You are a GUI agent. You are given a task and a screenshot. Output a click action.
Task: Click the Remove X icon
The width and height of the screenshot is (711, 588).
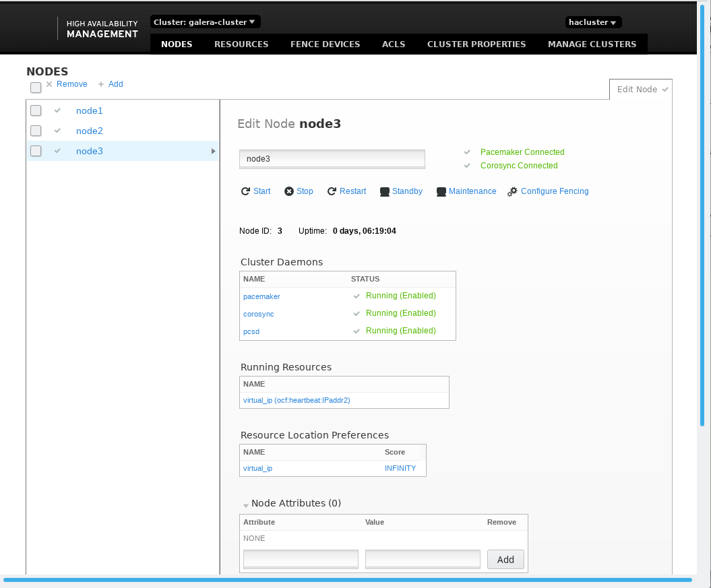49,84
